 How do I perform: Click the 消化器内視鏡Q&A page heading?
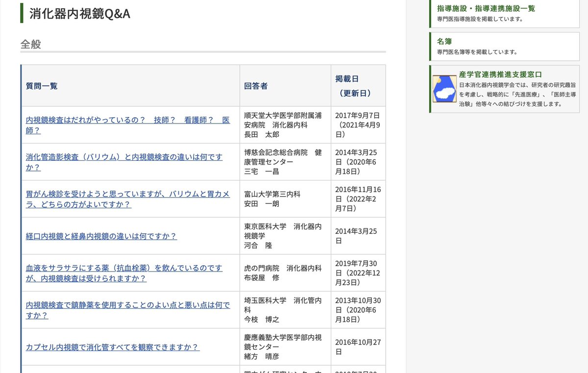click(80, 14)
